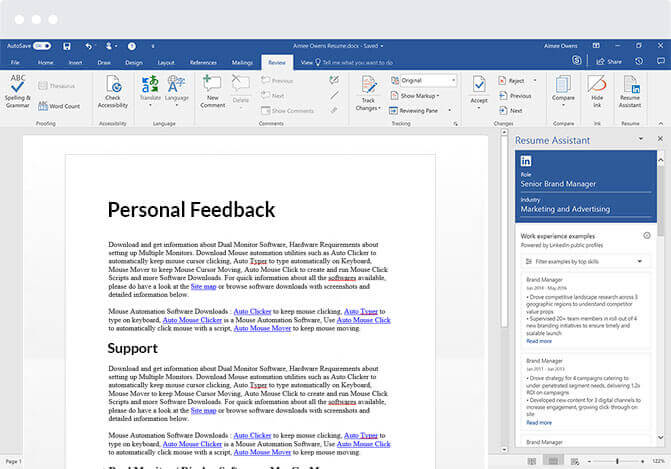Jump to Previous change in Changes group
The image size is (671, 469).
click(x=515, y=96)
